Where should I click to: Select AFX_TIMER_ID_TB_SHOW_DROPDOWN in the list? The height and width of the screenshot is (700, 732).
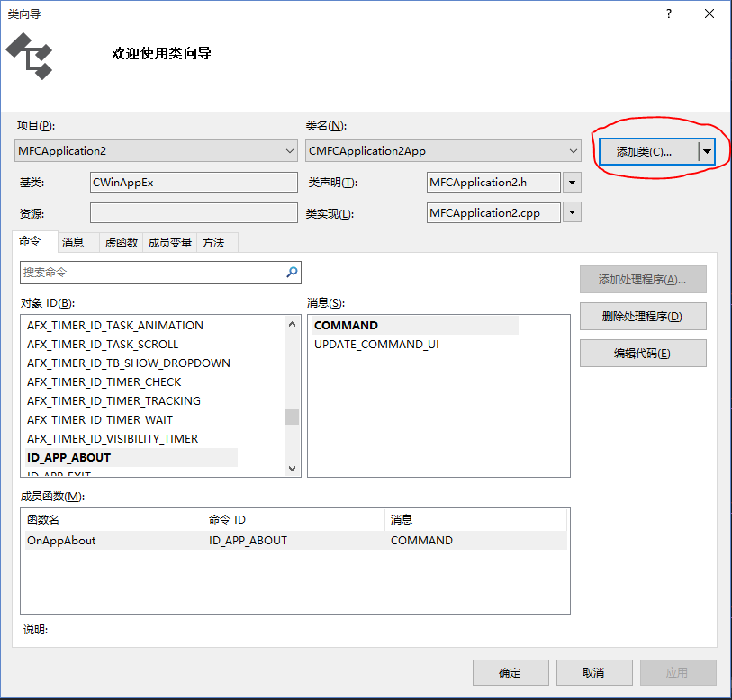coord(129,363)
